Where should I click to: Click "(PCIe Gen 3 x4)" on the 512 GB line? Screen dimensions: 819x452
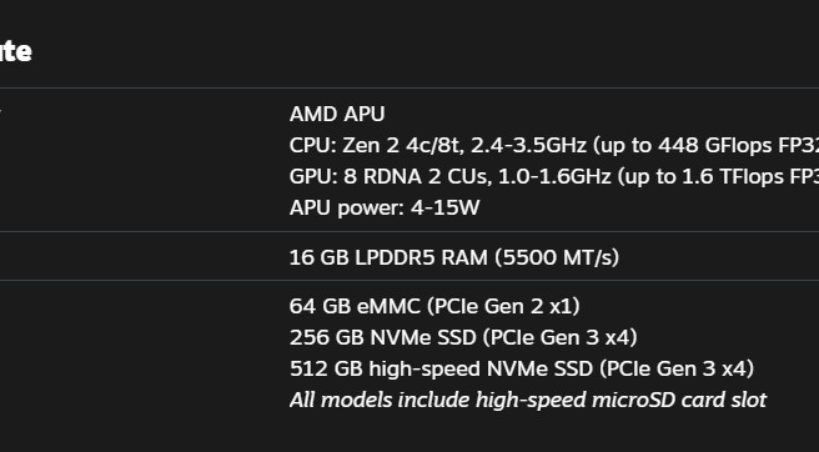click(676, 369)
